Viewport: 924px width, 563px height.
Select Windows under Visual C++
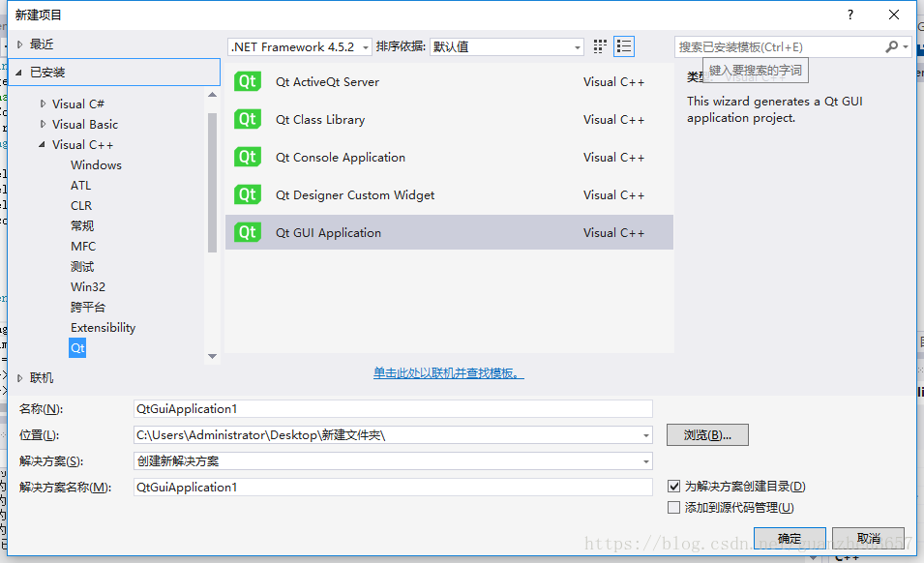pos(96,164)
